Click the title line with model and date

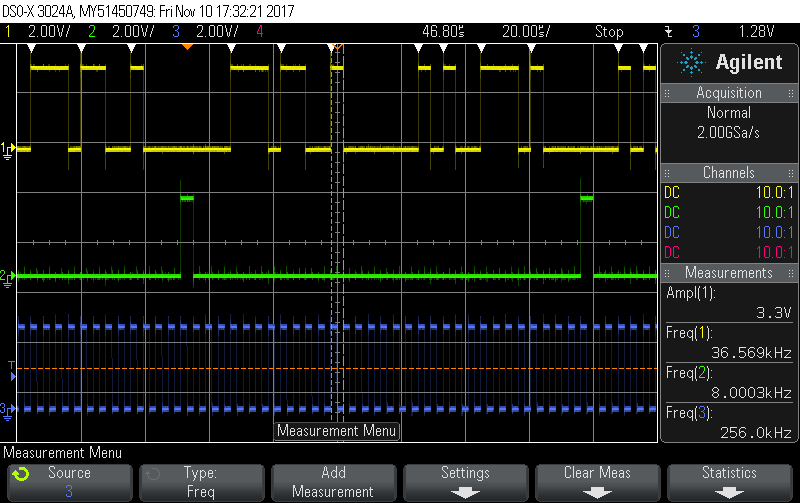[148, 11]
